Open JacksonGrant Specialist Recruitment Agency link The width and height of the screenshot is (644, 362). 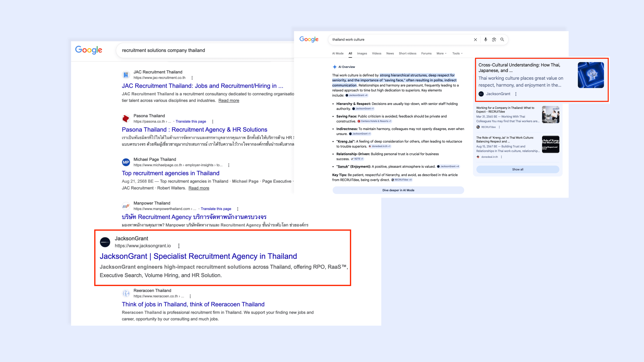(198, 256)
